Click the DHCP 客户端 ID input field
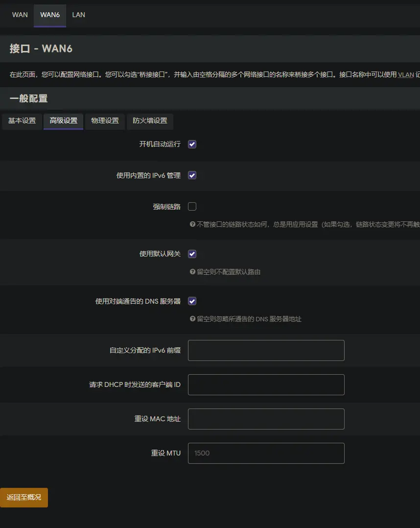Image resolution: width=420 pixels, height=528 pixels. pos(266,385)
